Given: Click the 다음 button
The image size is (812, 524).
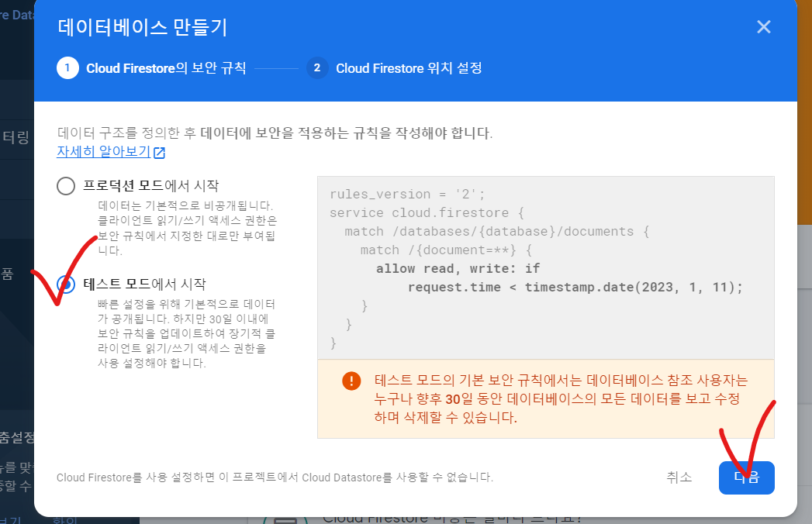Looking at the screenshot, I should pos(746,477).
